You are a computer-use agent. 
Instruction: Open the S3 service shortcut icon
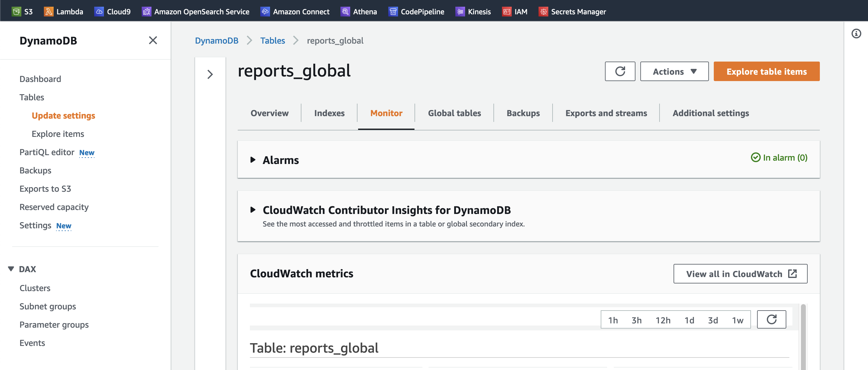click(x=16, y=12)
